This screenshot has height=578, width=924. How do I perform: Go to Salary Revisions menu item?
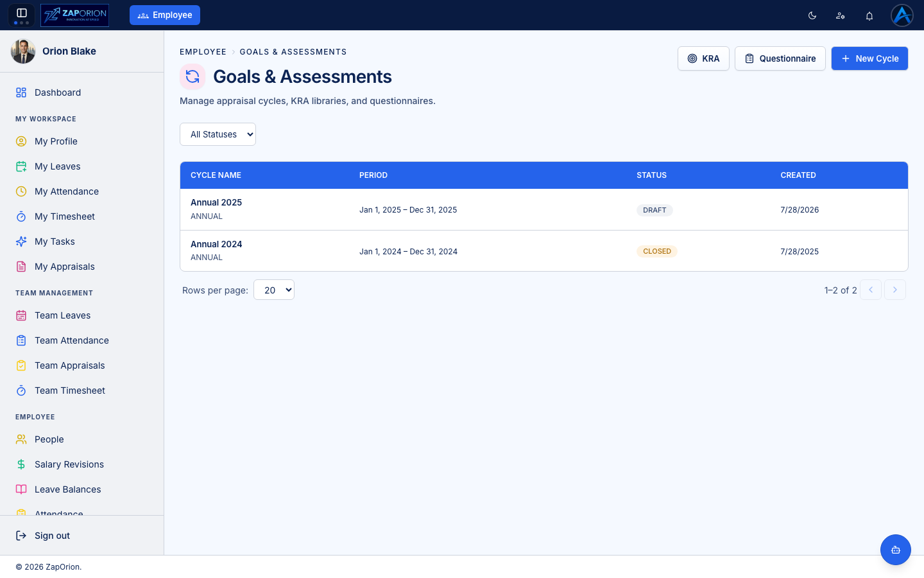[82, 464]
